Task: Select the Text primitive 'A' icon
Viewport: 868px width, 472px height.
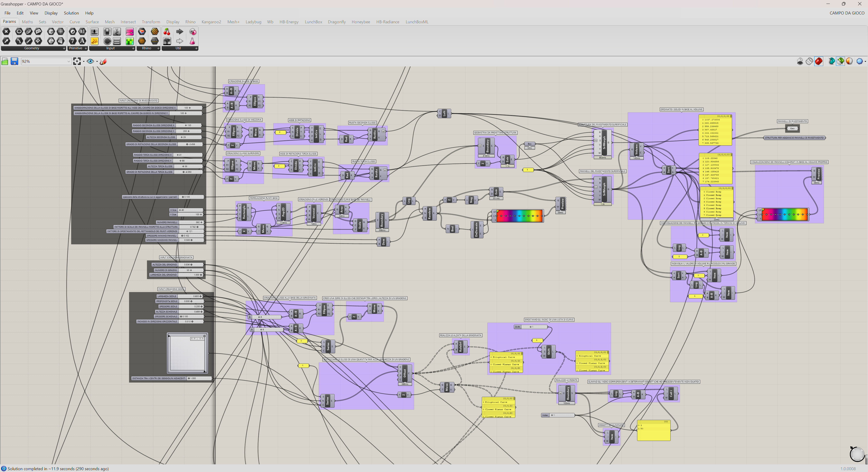Action: pos(82,41)
